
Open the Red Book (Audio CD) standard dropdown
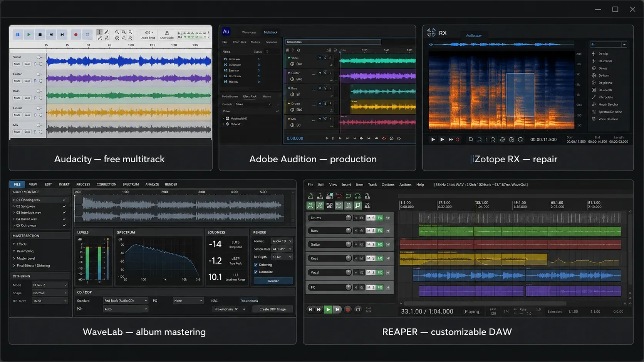pos(126,301)
